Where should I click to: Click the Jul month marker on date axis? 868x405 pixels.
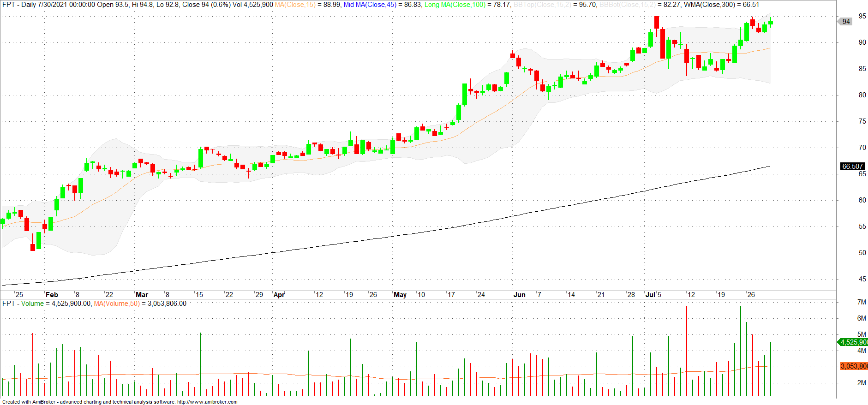tap(650, 295)
